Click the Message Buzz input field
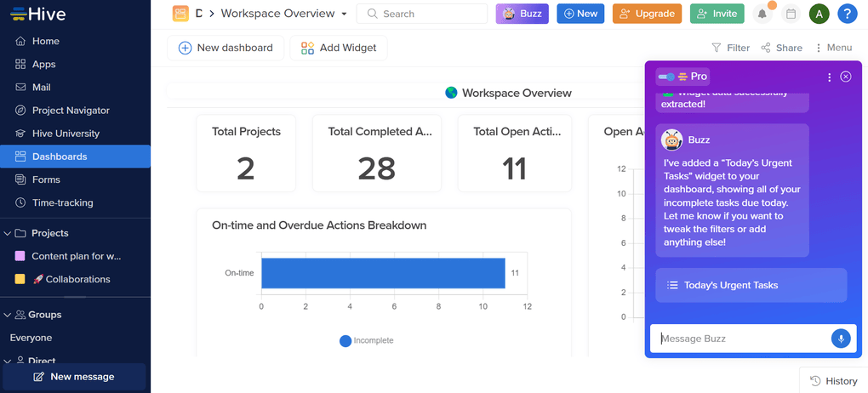This screenshot has height=393, width=868. 739,339
